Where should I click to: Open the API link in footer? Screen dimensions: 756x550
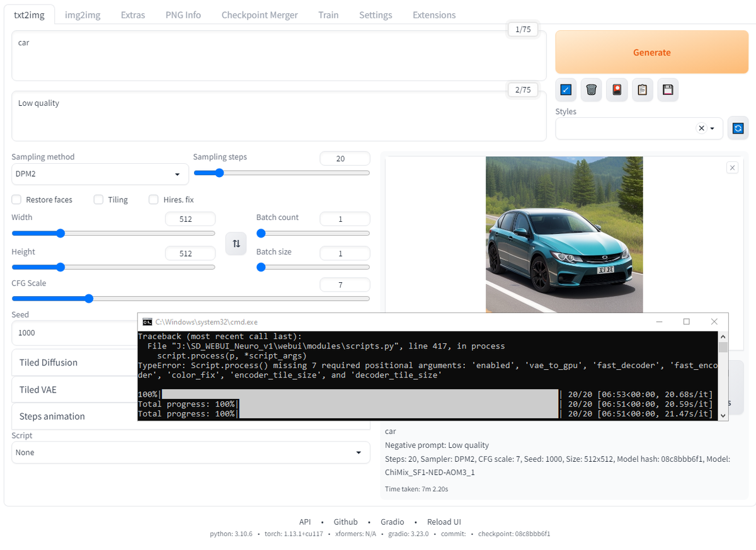click(x=305, y=522)
